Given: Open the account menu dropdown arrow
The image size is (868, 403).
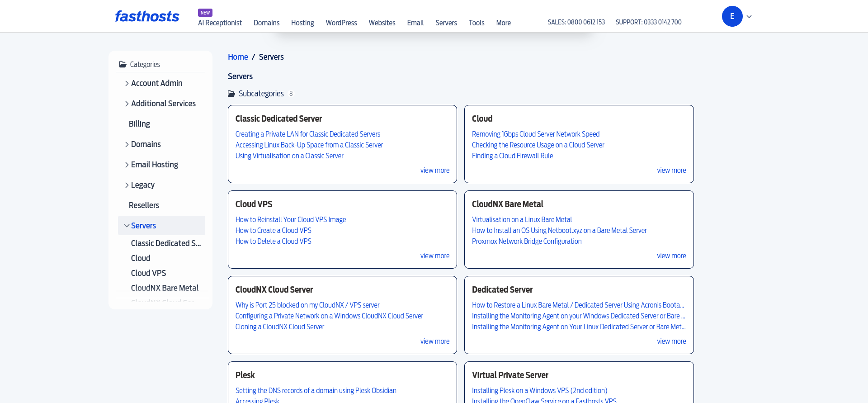Looking at the screenshot, I should click(749, 17).
